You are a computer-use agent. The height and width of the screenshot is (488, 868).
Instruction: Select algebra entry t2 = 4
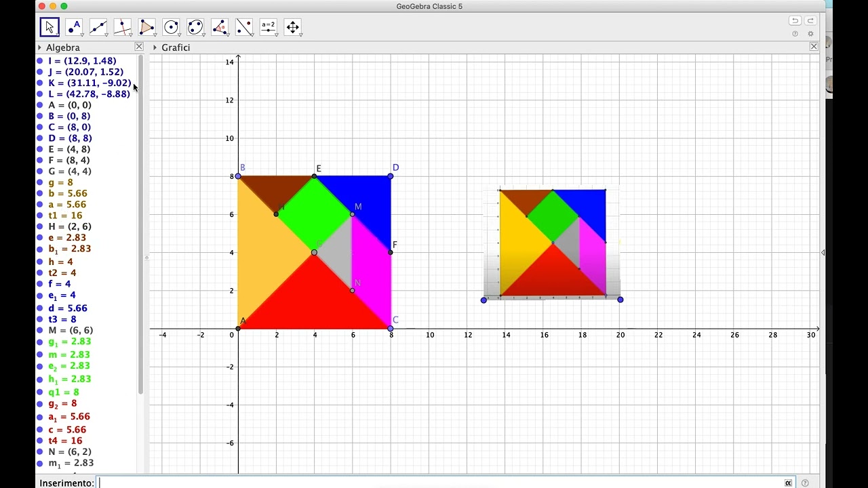(x=62, y=273)
